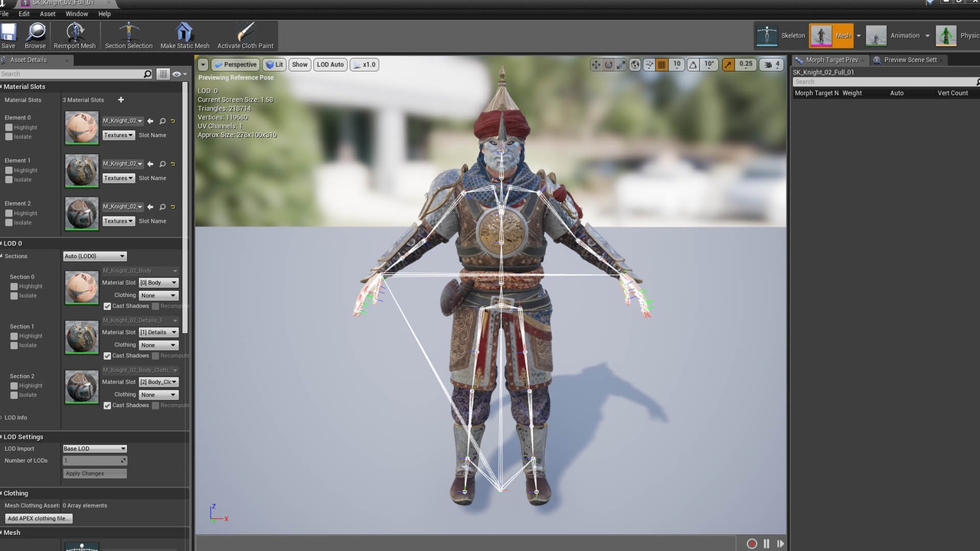The image size is (980, 551).
Task: Click the Apply Changes button
Action: pos(95,474)
